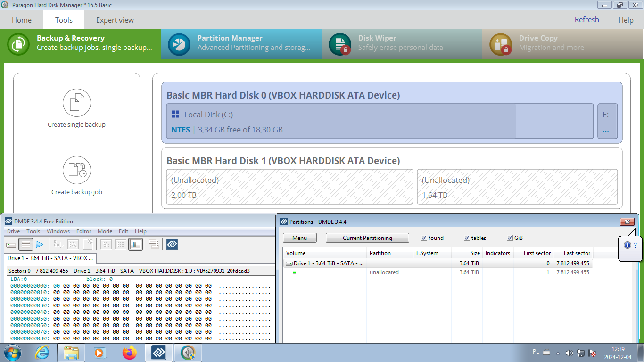644x362 pixels.
Task: Open the Editor menu in DMDE
Action: 84,231
